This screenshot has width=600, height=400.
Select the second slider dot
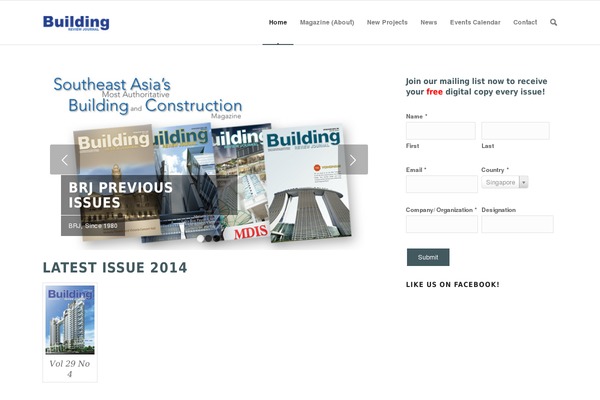pyautogui.click(x=209, y=238)
